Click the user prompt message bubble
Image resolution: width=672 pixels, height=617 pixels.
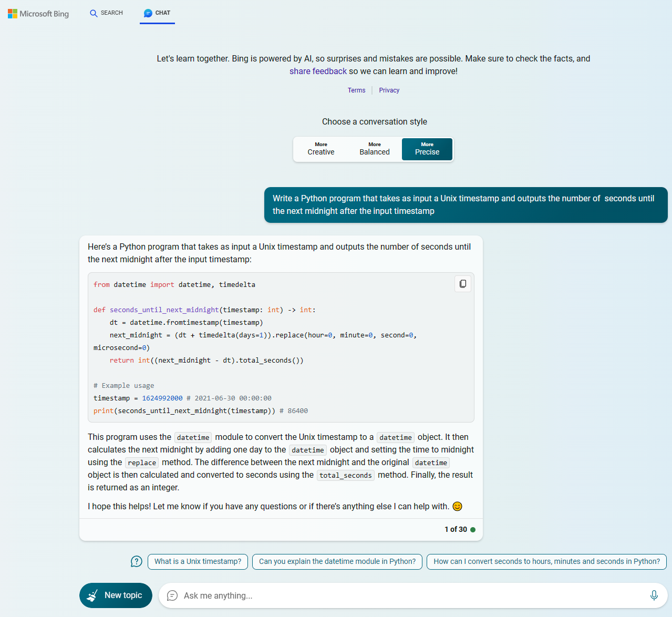[x=466, y=205]
